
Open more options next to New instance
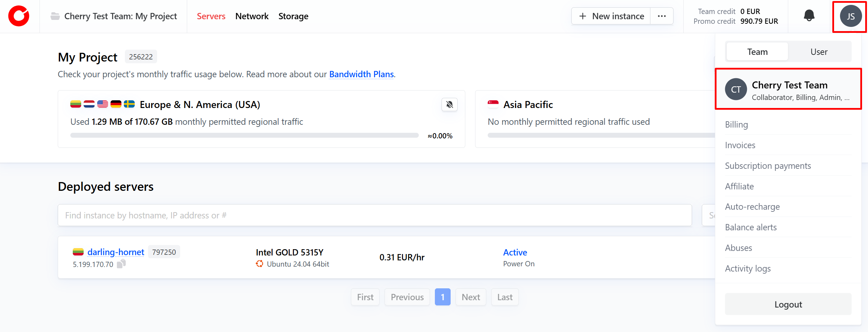click(661, 16)
